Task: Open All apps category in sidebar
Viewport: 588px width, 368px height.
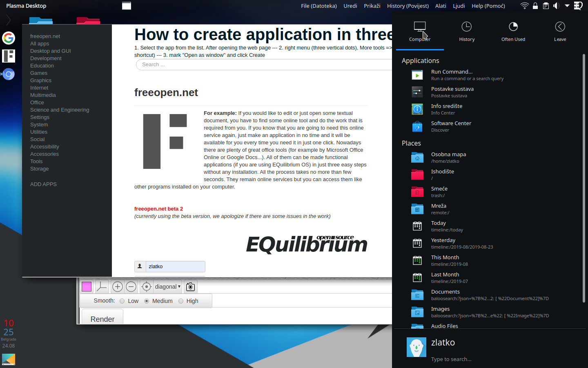Action: [x=40, y=44]
